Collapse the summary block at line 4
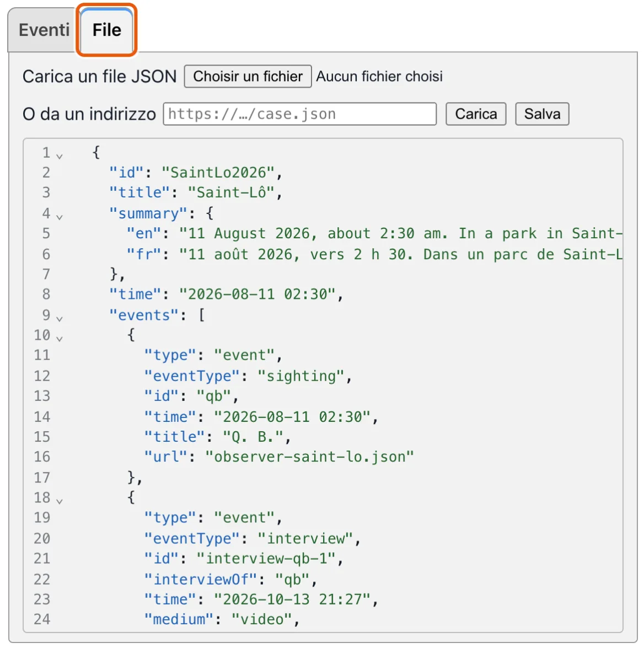The height and width of the screenshot is (648, 644). tap(60, 217)
